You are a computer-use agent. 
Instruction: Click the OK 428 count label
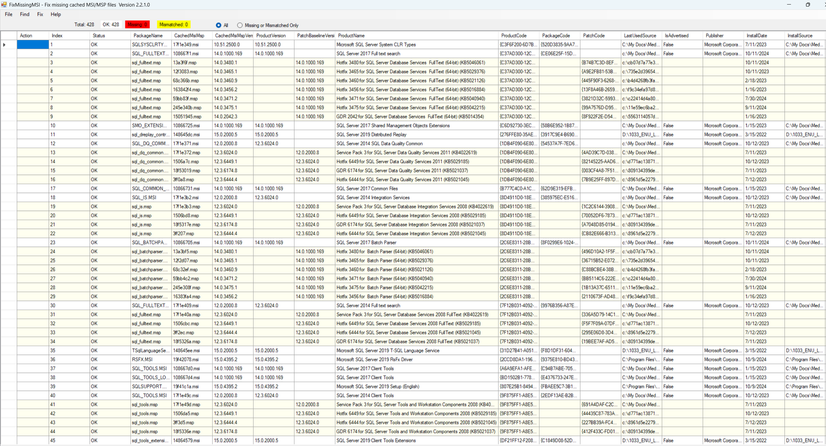(x=111, y=24)
